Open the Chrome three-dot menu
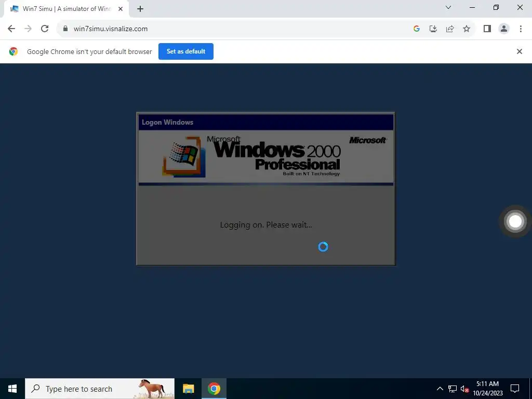This screenshot has height=399, width=532. coord(521,29)
